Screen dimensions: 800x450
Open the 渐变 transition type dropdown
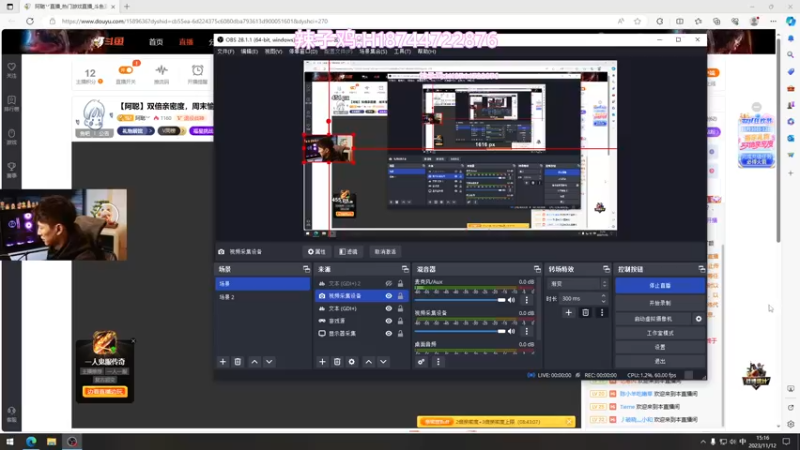point(578,284)
